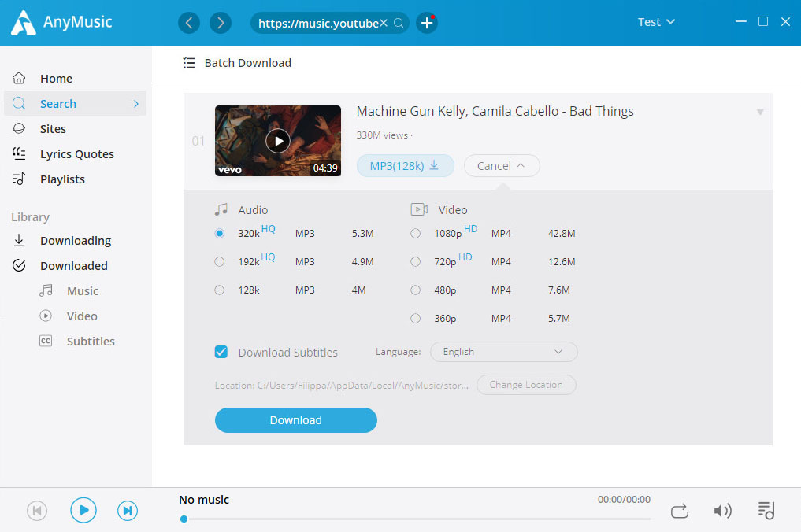Collapse options with the Cancel button
Viewport: 801px width, 532px height.
point(502,166)
